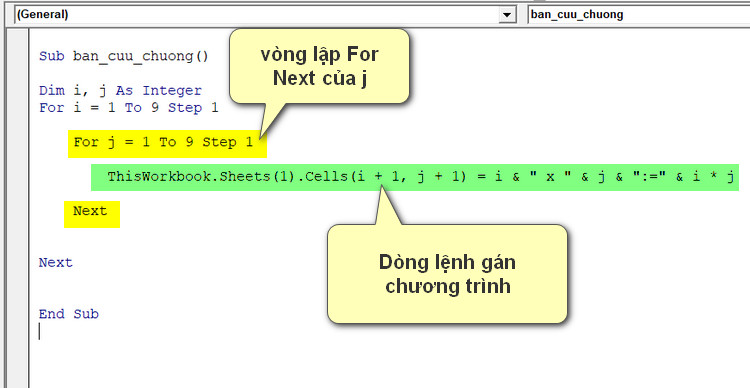Click the 'Dim i, j As Integer' line
750x388 pixels.
click(x=120, y=90)
